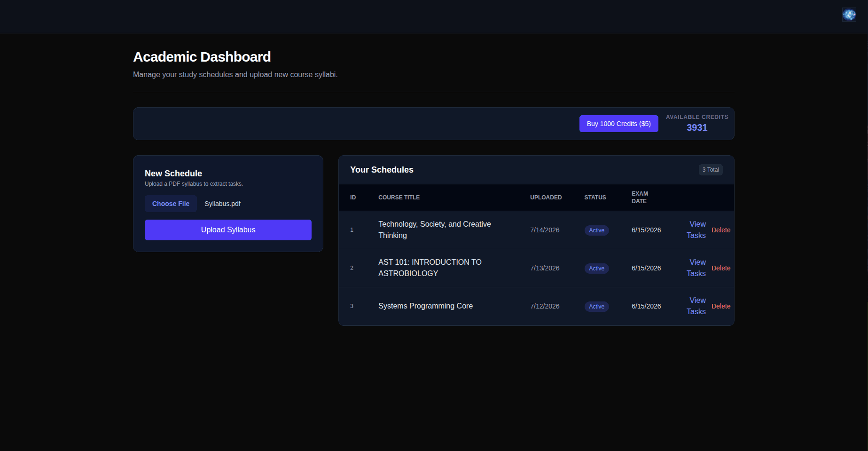868x451 pixels.
Task: Click the AST 101: INTRODUCTION TO ASTROBIOLOGY title
Action: click(430, 268)
